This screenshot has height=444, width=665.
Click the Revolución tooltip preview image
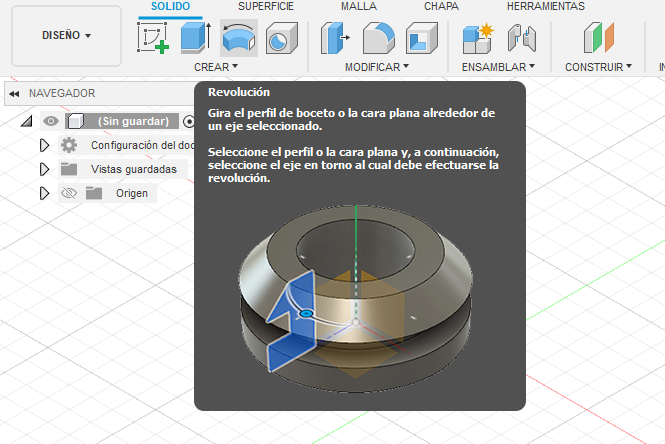tap(355, 298)
